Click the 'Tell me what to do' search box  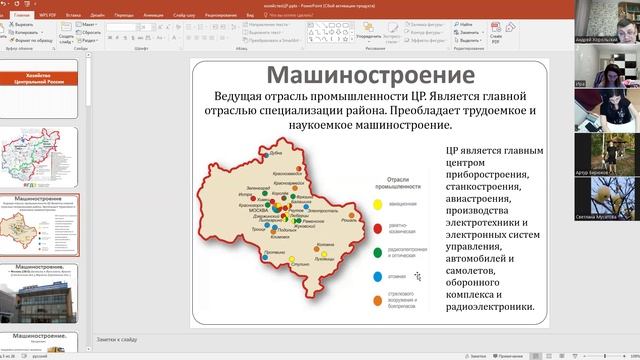(x=289, y=15)
